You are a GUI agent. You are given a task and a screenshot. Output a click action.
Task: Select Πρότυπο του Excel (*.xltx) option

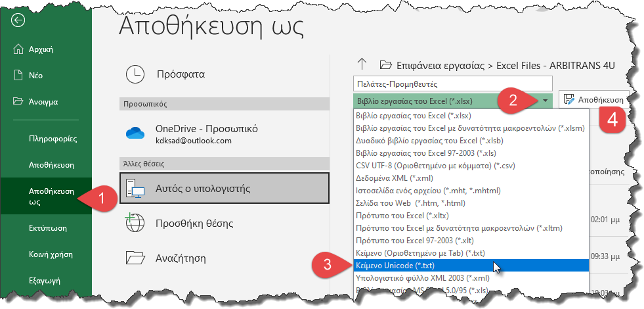click(471, 215)
